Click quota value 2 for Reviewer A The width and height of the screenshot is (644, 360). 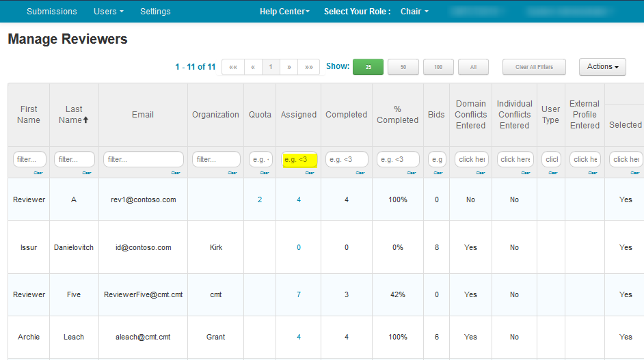click(260, 199)
